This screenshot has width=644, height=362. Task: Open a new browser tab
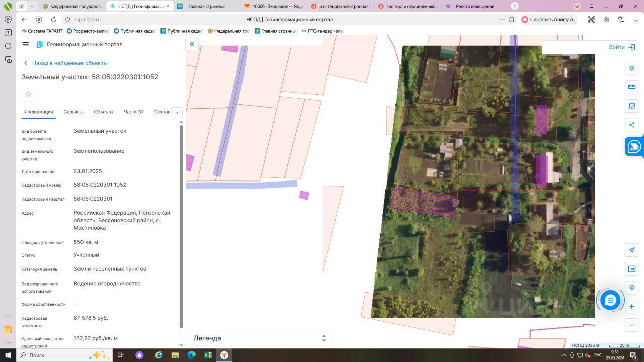click(x=514, y=6)
